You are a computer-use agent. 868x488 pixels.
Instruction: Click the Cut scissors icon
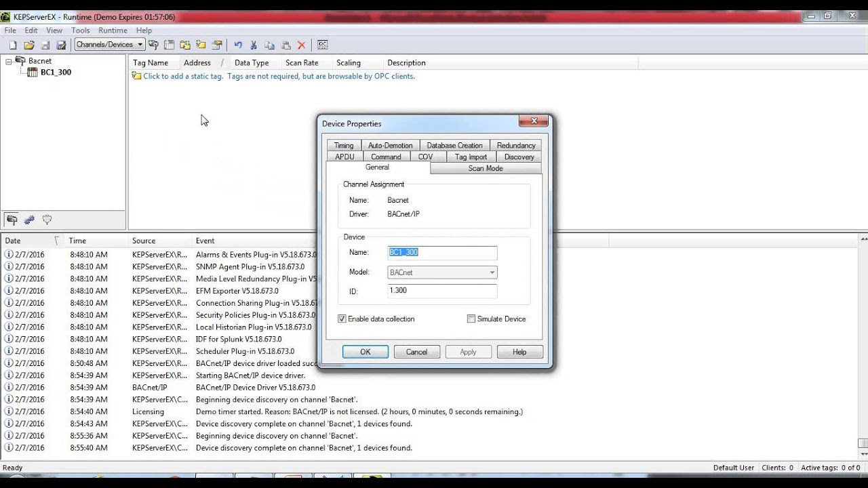point(254,45)
